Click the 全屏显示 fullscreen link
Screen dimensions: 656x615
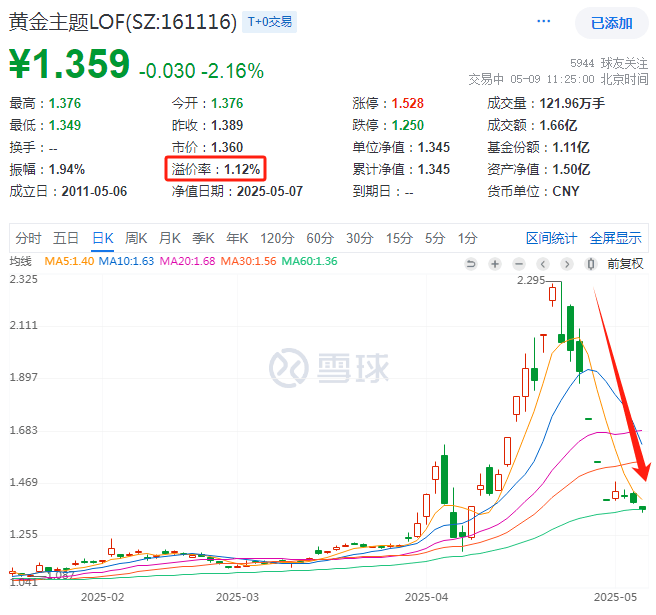pos(615,238)
